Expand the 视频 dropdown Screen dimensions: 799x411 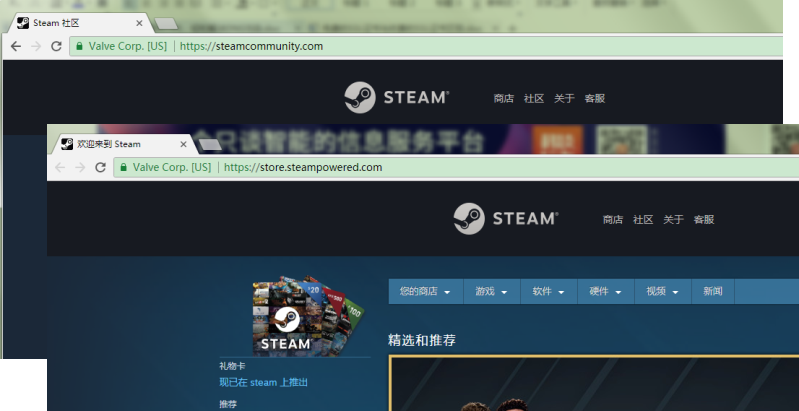(x=662, y=291)
